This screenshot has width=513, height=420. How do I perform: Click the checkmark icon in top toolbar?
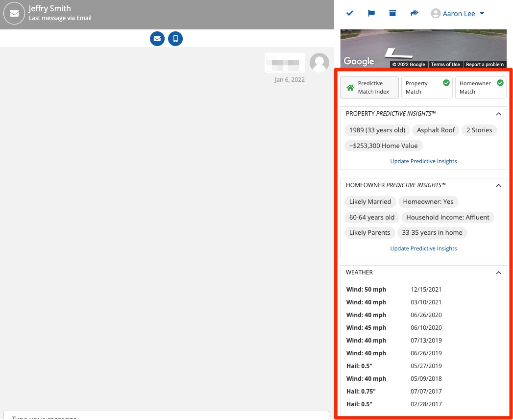tap(350, 13)
